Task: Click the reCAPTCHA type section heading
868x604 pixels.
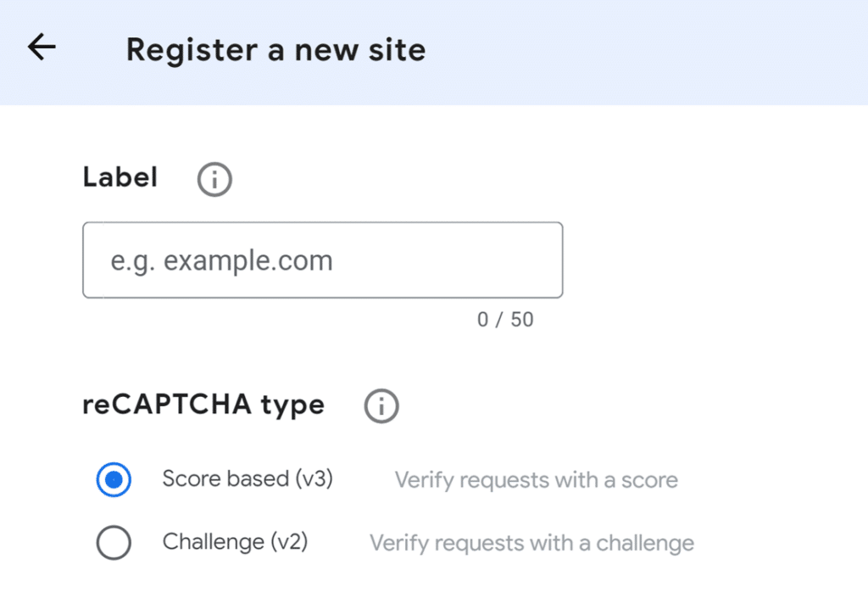Action: [203, 405]
